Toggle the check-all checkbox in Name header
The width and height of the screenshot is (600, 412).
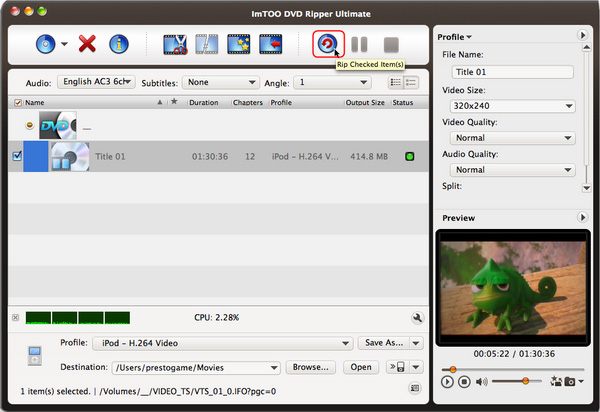pyautogui.click(x=18, y=103)
